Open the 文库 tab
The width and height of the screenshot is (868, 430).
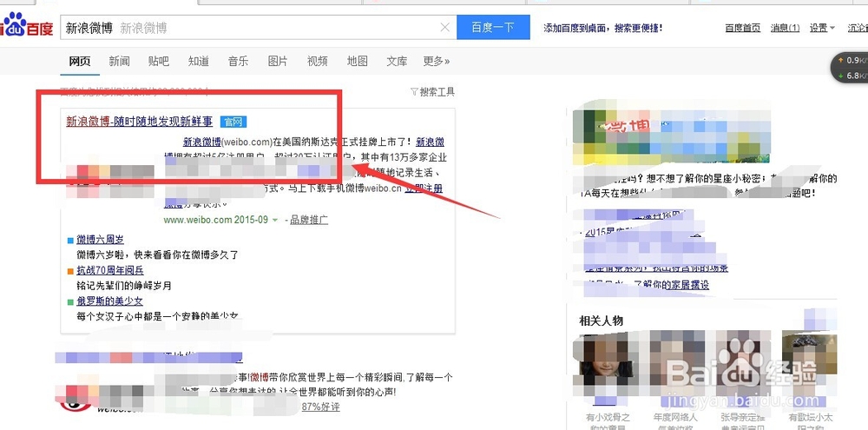[x=397, y=61]
